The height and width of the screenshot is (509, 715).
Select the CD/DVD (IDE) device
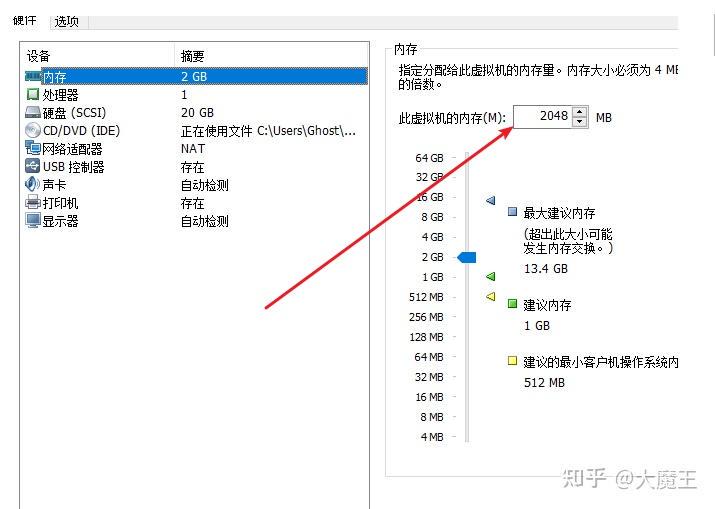196,131
